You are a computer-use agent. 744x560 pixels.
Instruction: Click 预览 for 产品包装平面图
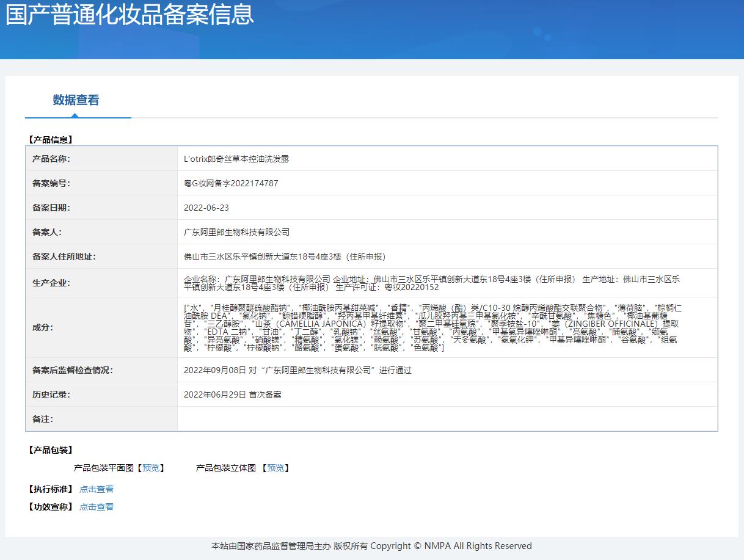[151, 468]
